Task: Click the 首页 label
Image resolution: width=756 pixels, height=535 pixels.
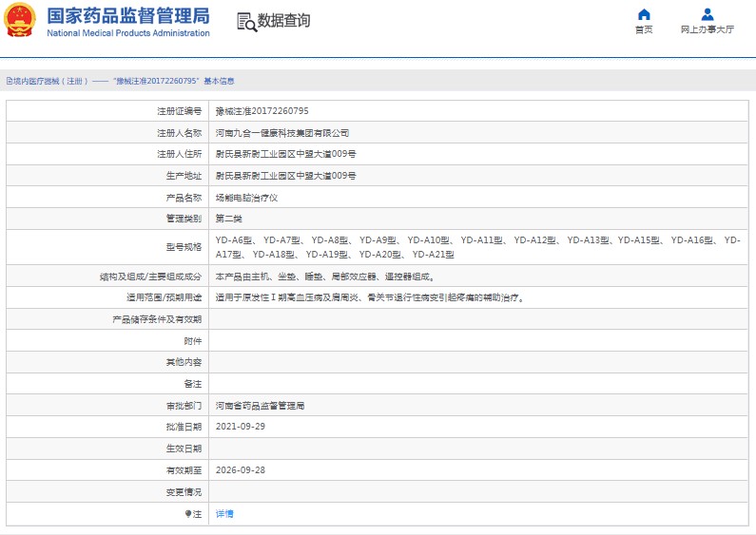Action: (x=644, y=29)
